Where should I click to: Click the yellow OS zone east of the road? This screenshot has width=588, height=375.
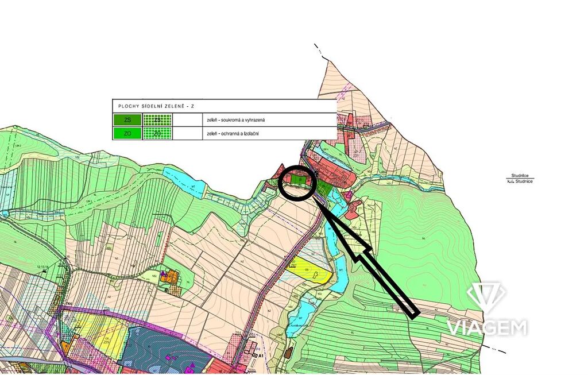click(x=310, y=272)
